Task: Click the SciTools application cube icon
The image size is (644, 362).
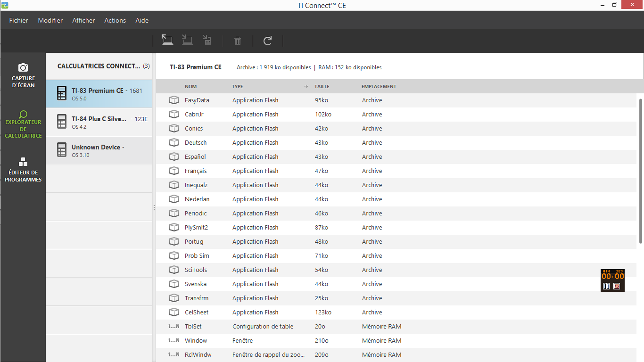Action: click(174, 270)
